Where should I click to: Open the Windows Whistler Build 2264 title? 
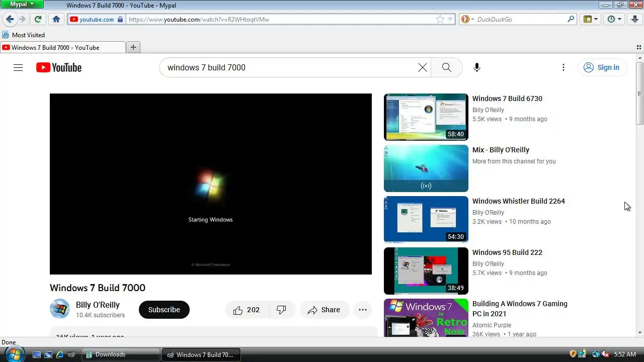519,201
